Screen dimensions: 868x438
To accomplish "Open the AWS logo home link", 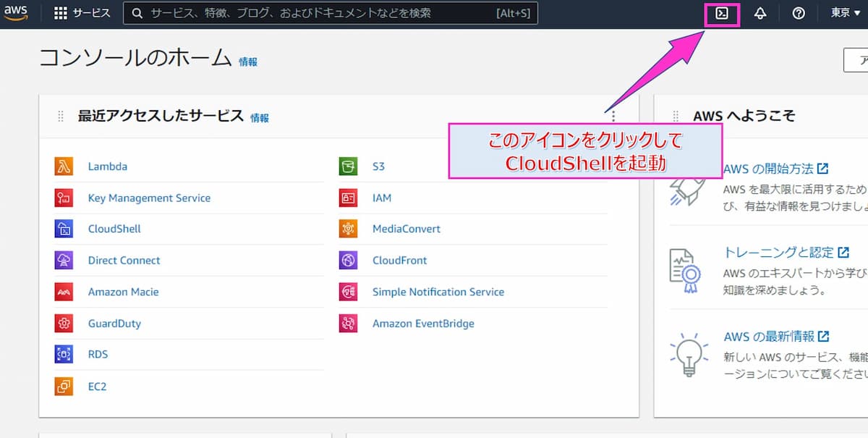I will (15, 14).
